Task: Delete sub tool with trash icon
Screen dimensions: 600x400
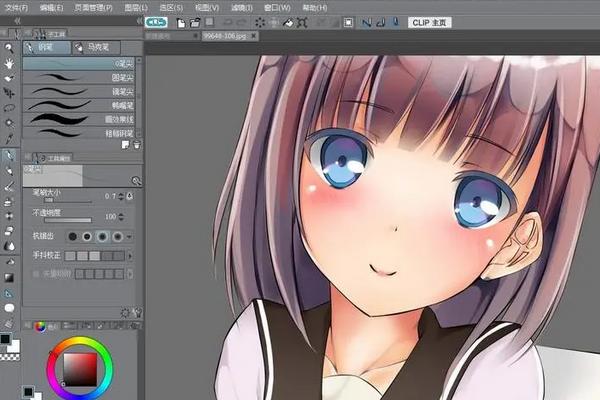Action: click(x=137, y=145)
